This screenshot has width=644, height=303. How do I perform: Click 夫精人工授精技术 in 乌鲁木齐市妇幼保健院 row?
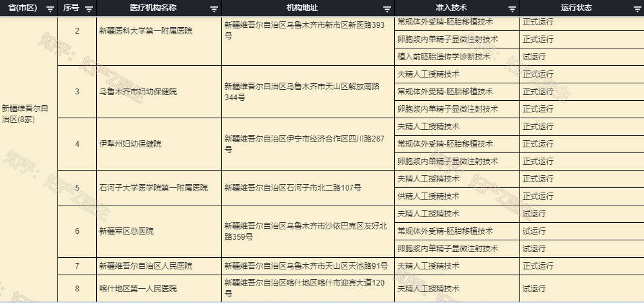pyautogui.click(x=457, y=74)
